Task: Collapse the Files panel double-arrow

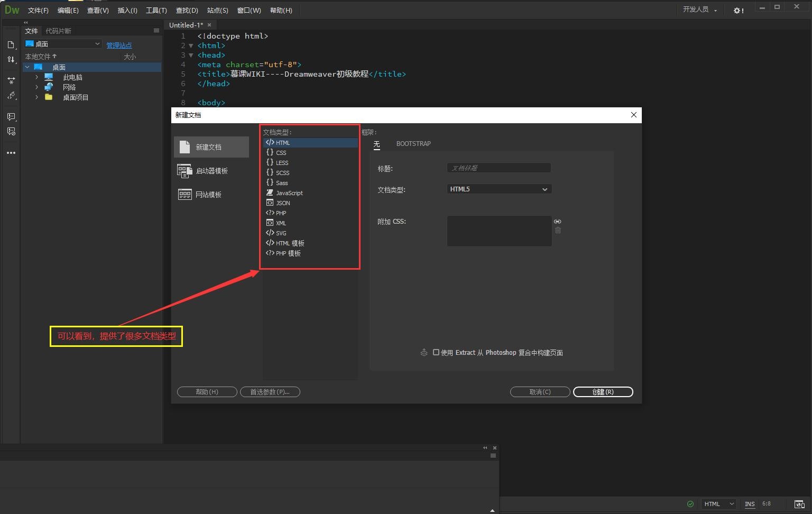Action: coord(25,23)
